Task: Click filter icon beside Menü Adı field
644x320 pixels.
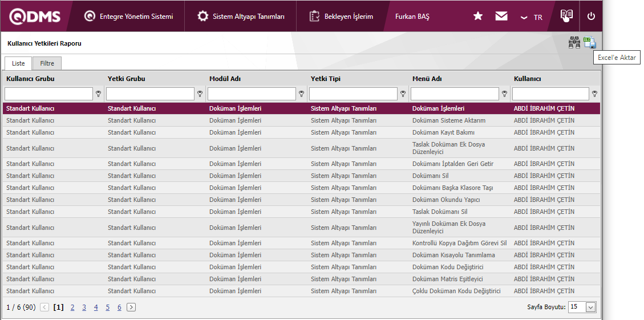Action: tap(504, 94)
